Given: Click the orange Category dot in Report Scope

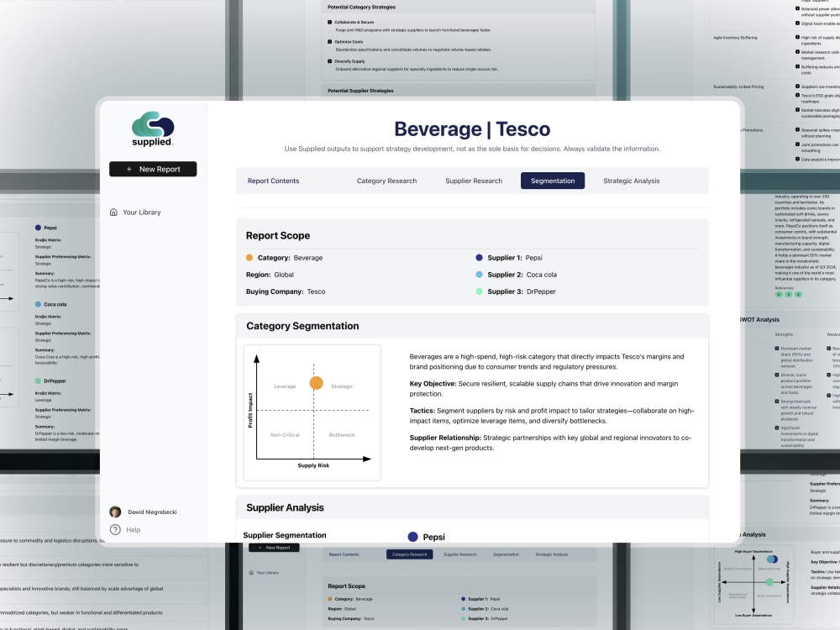Looking at the screenshot, I should click(x=249, y=258).
